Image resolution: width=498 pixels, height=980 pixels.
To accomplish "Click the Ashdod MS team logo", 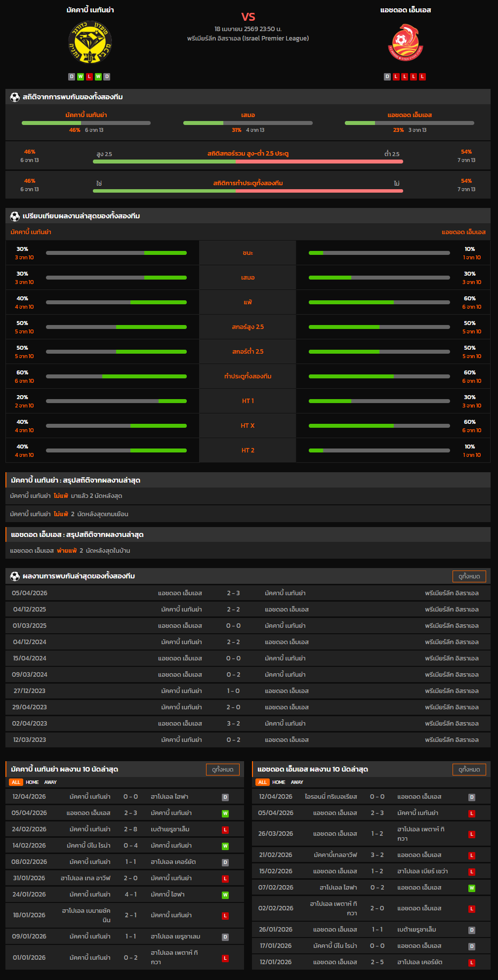I will coord(405,42).
